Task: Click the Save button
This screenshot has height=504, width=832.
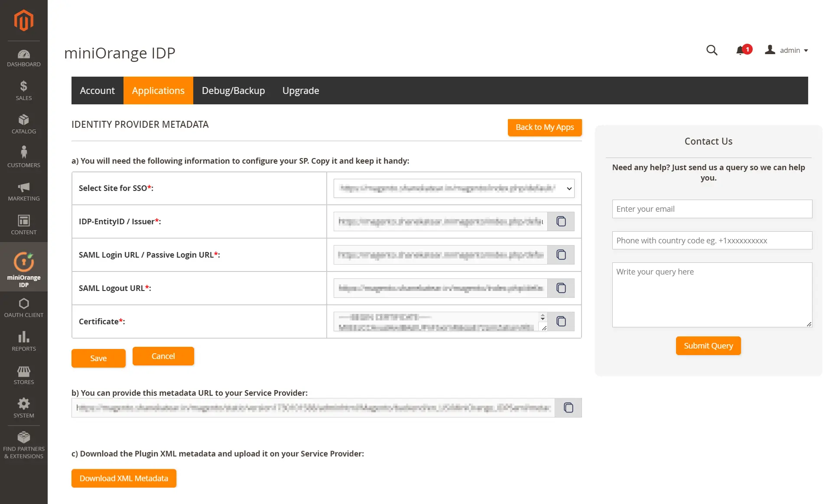Action: click(x=98, y=358)
